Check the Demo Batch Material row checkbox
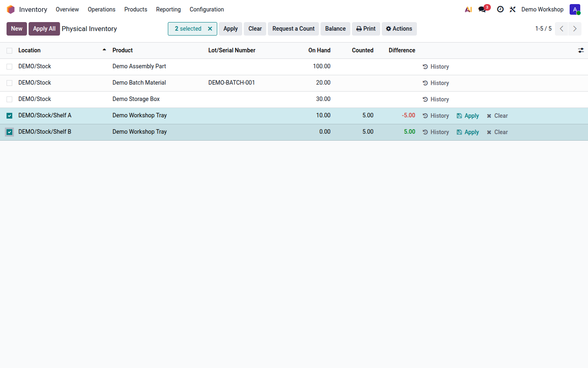The width and height of the screenshot is (588, 368). [9, 83]
